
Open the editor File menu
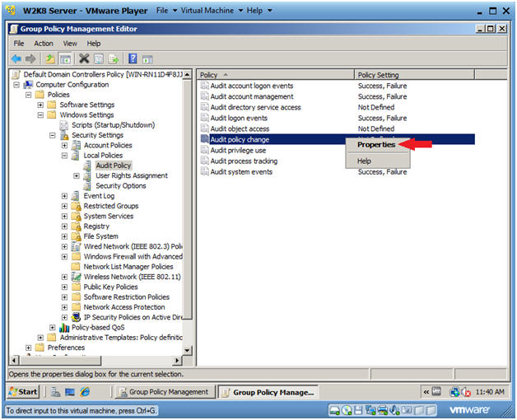tap(19, 44)
